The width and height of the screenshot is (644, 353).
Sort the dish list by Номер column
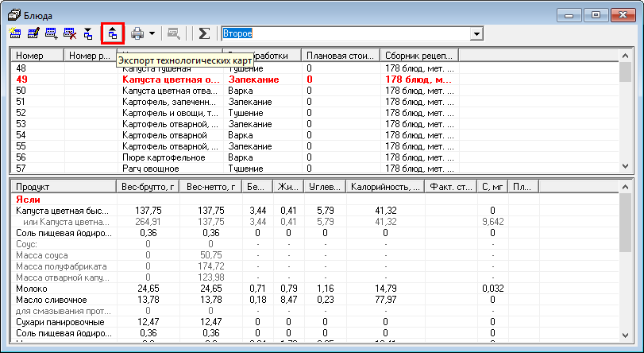[38, 56]
